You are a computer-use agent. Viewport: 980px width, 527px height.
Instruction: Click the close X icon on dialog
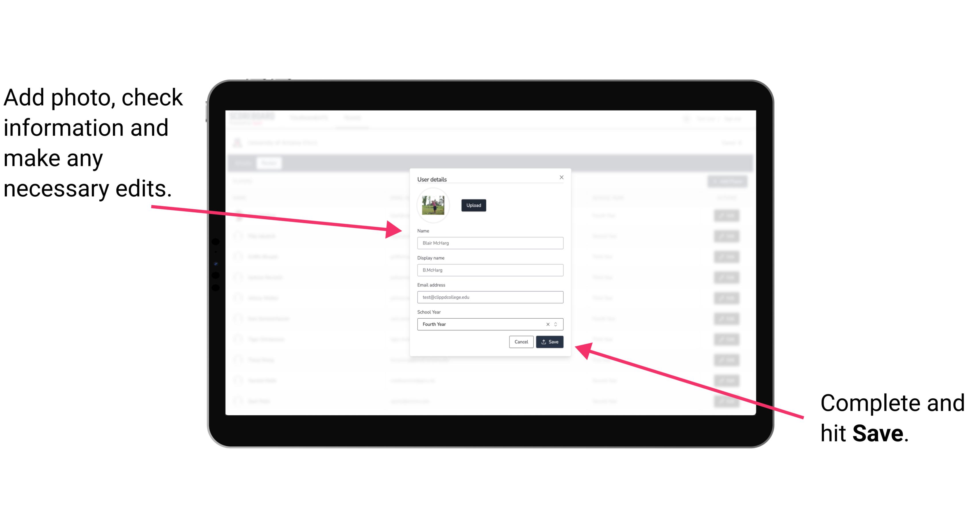pyautogui.click(x=561, y=177)
